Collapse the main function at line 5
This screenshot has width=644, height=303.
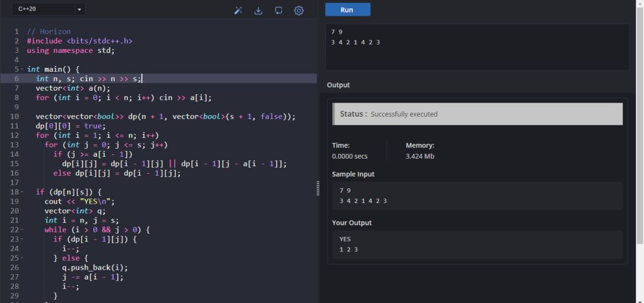click(x=22, y=69)
